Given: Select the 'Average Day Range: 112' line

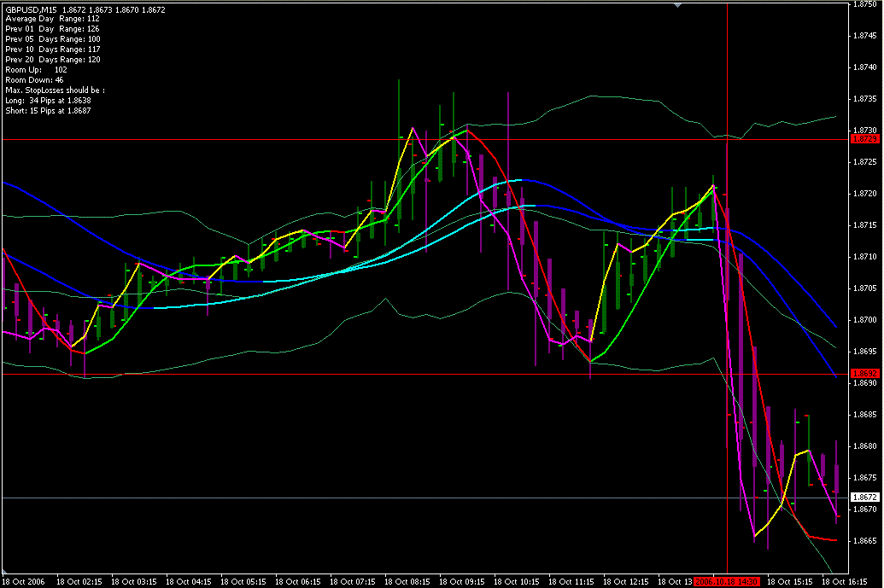Looking at the screenshot, I should 52,19.
